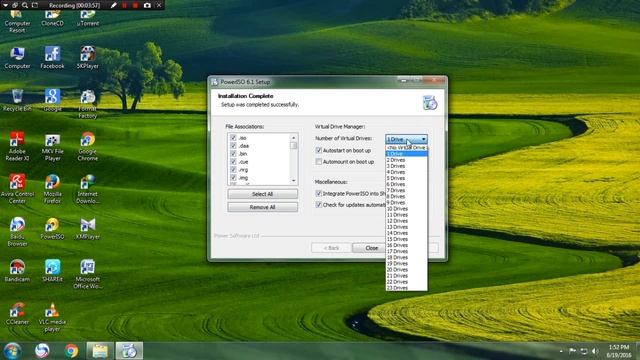Choose 12 Drives from the list
The image size is (640, 360).
click(407, 221)
